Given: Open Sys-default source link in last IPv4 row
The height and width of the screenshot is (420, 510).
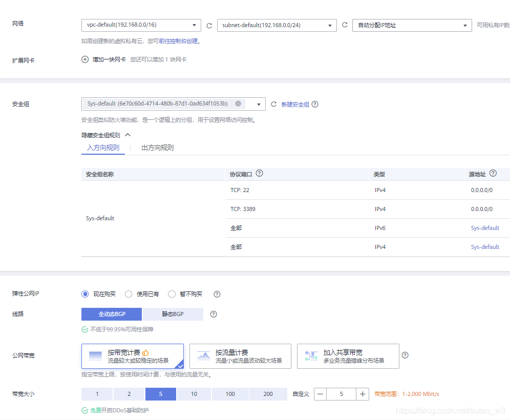Looking at the screenshot, I should tap(485, 247).
